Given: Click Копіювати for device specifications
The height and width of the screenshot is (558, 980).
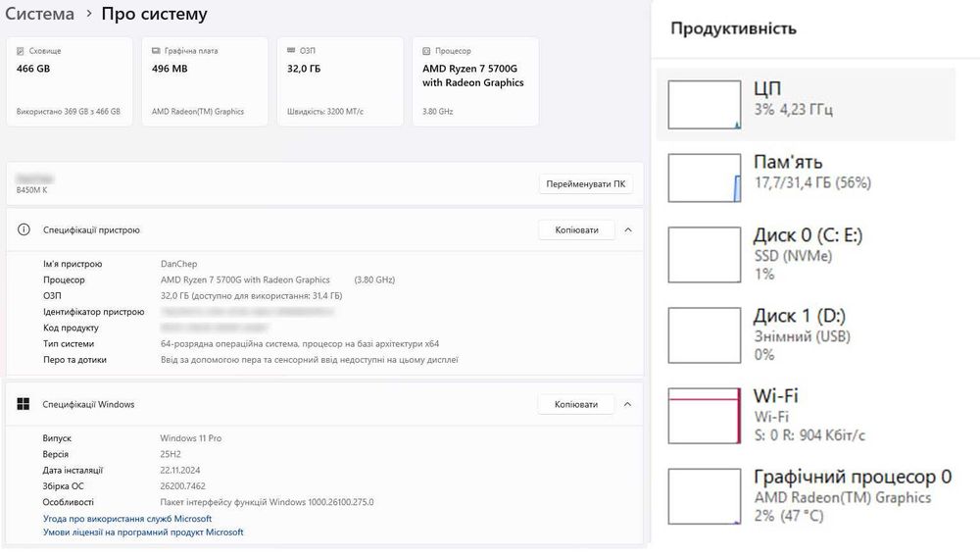Looking at the screenshot, I should [x=576, y=229].
